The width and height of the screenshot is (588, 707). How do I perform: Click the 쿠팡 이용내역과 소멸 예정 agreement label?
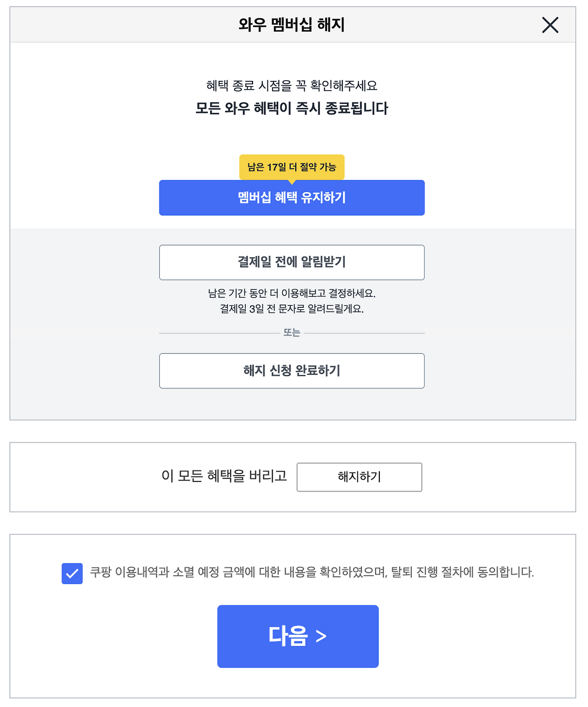pos(311,572)
